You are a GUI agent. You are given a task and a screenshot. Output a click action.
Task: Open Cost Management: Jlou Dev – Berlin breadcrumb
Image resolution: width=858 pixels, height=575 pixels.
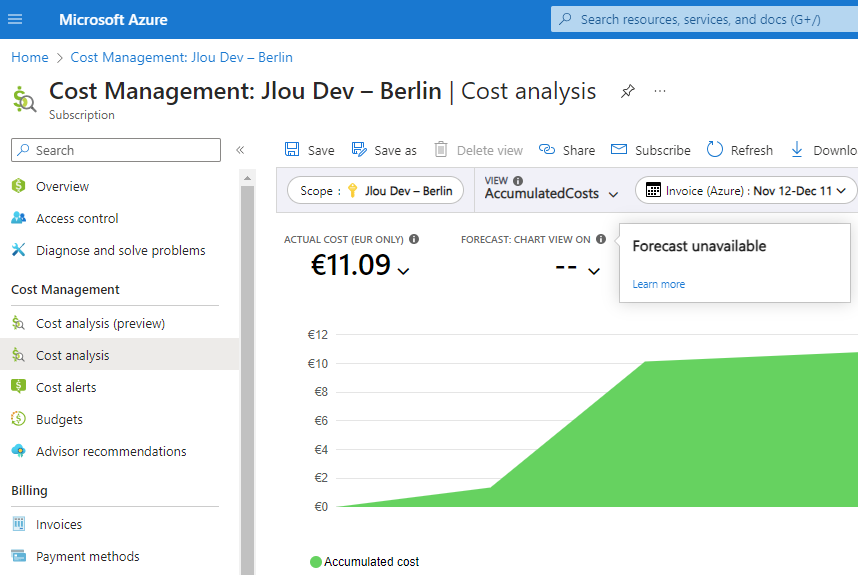click(182, 57)
